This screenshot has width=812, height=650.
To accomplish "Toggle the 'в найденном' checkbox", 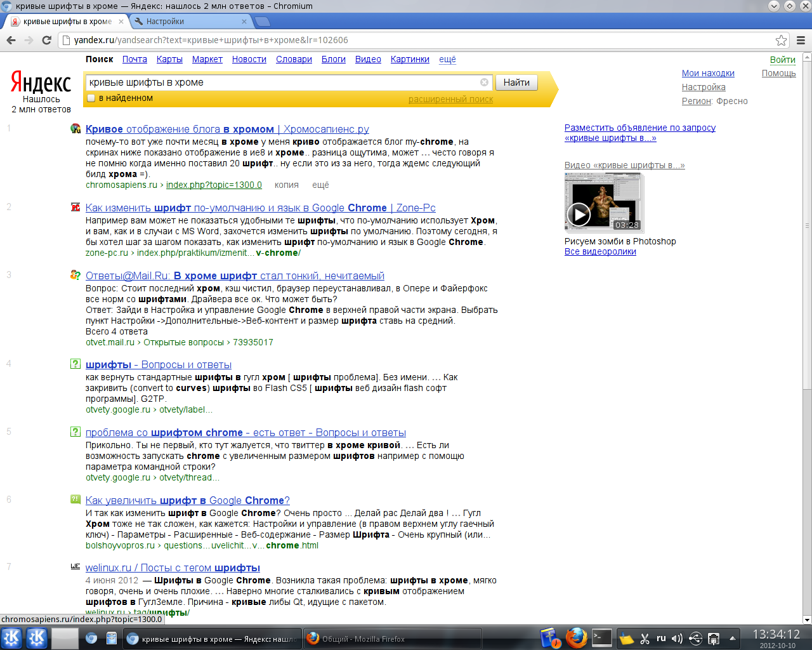I will [91, 98].
